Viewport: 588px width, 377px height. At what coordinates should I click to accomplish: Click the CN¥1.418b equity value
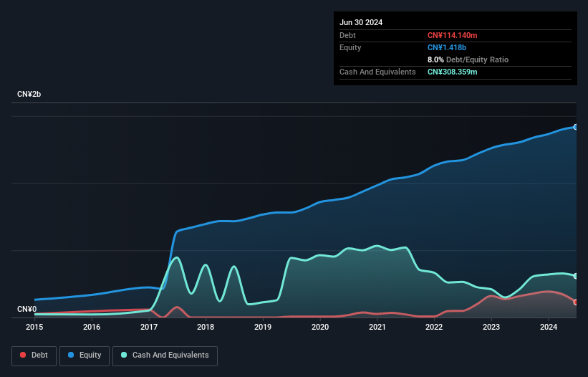point(447,47)
